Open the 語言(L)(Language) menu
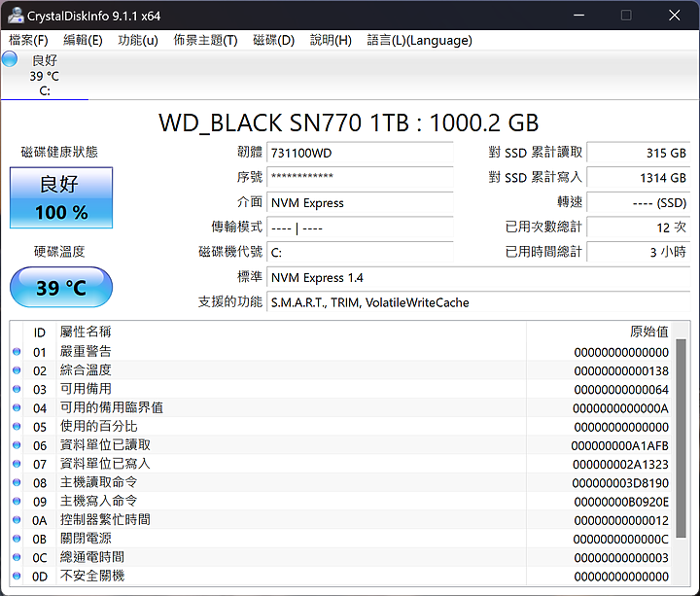The width and height of the screenshot is (700, 596). [419, 41]
